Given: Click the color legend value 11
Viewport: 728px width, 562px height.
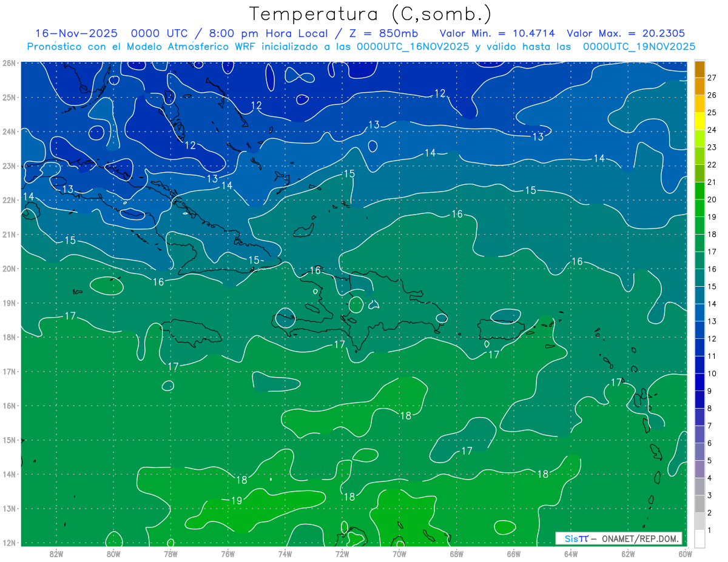Looking at the screenshot, I should coord(712,356).
